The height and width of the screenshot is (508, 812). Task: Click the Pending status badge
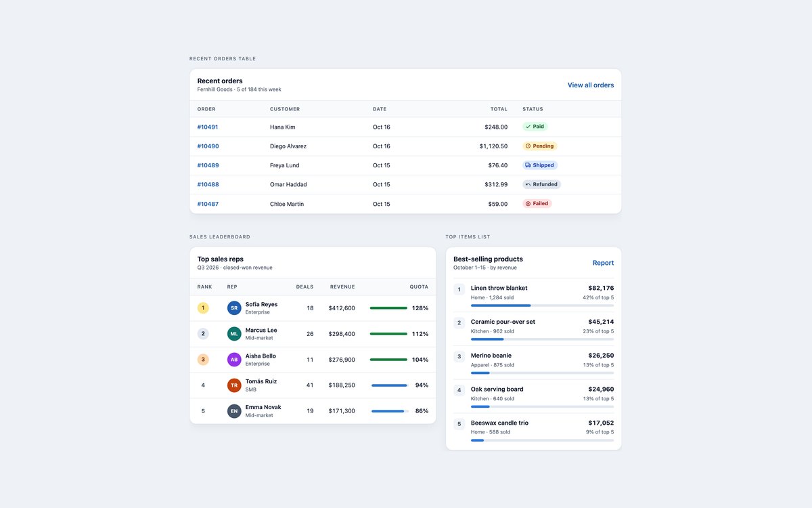pos(540,146)
